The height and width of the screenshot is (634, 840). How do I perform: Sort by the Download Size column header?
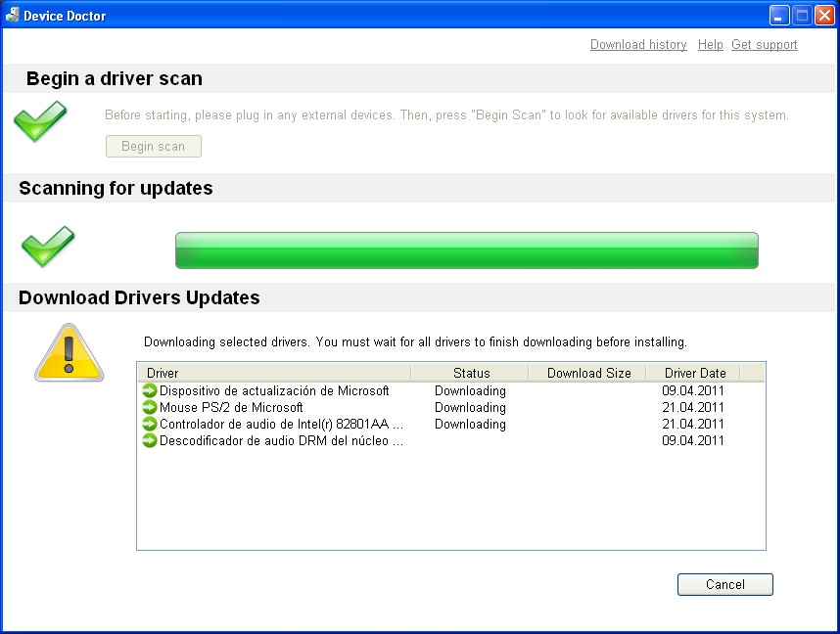[587, 373]
